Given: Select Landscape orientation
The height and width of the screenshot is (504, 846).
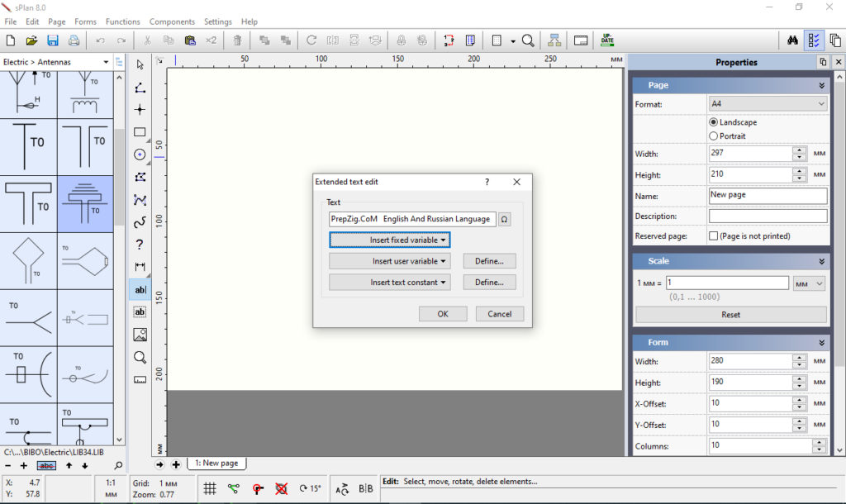Looking at the screenshot, I should pyautogui.click(x=714, y=122).
